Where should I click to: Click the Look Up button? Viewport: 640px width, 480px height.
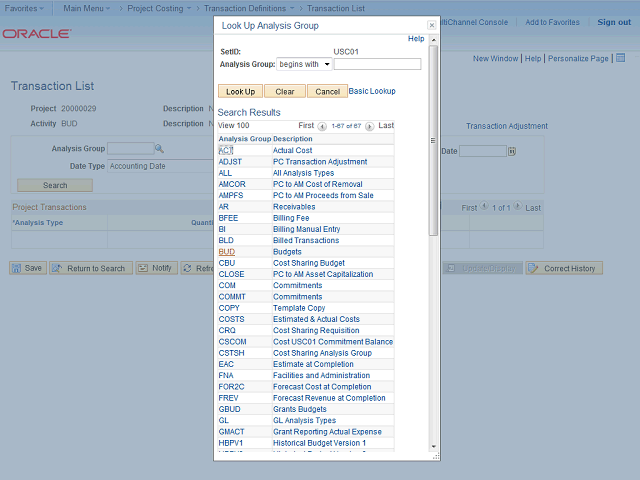pos(240,91)
